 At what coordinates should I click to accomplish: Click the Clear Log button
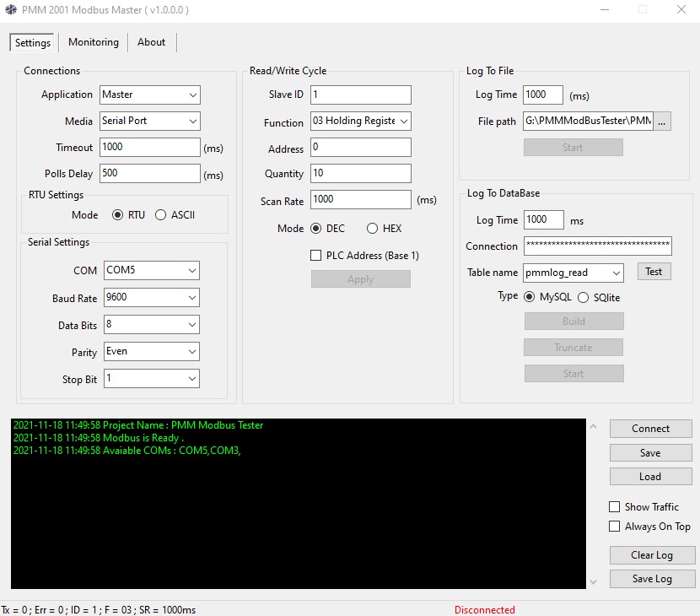pyautogui.click(x=652, y=555)
